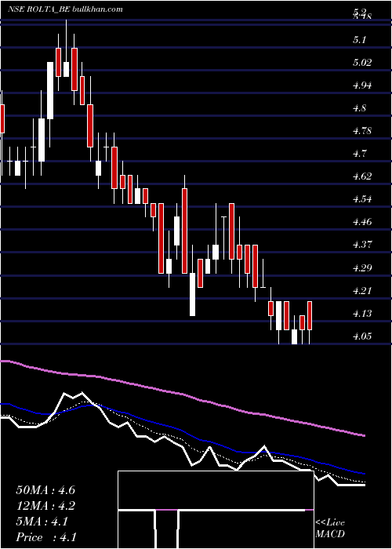Screen dimensions: 392x549
Task: Click the 4.7 price axis label
Action: pos(359,154)
